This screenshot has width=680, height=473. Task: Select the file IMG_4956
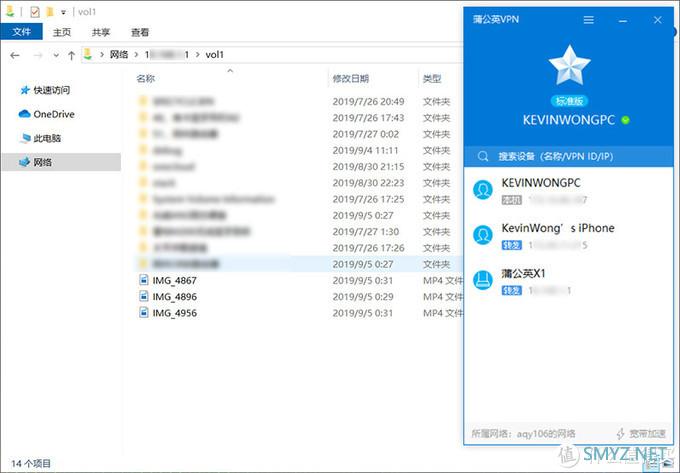click(x=174, y=313)
